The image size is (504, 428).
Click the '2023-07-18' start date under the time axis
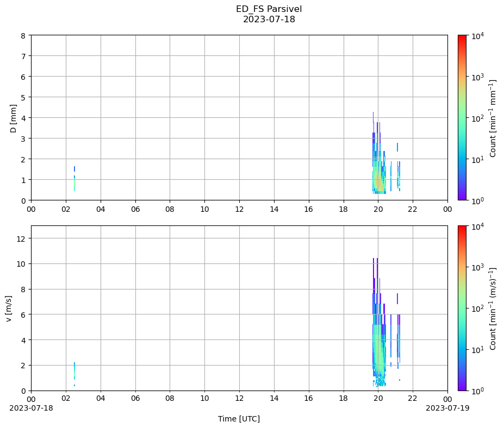click(x=31, y=408)
